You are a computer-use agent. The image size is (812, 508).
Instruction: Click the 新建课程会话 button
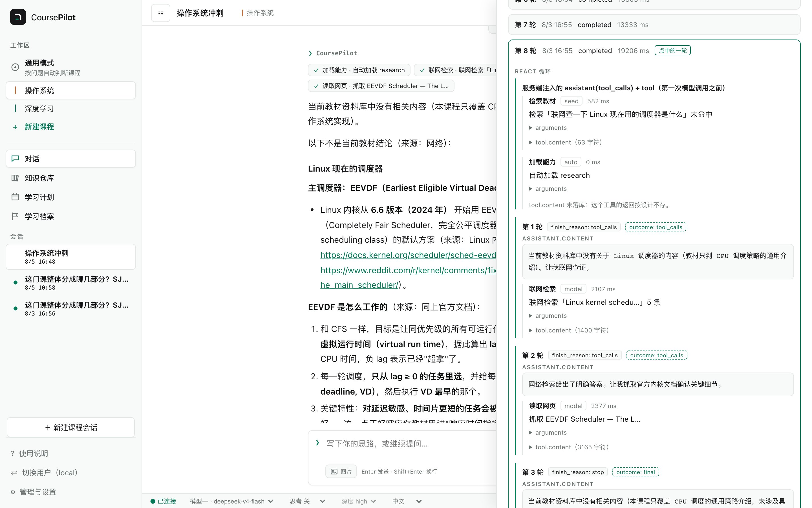click(71, 427)
